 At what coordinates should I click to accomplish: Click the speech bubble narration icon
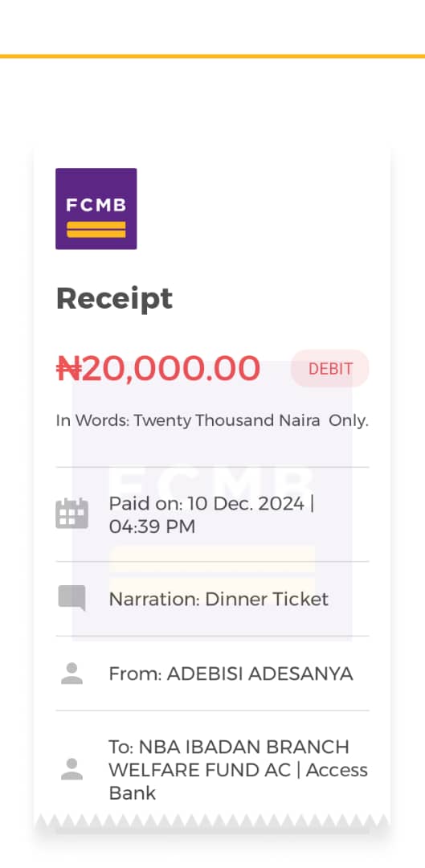point(72,599)
